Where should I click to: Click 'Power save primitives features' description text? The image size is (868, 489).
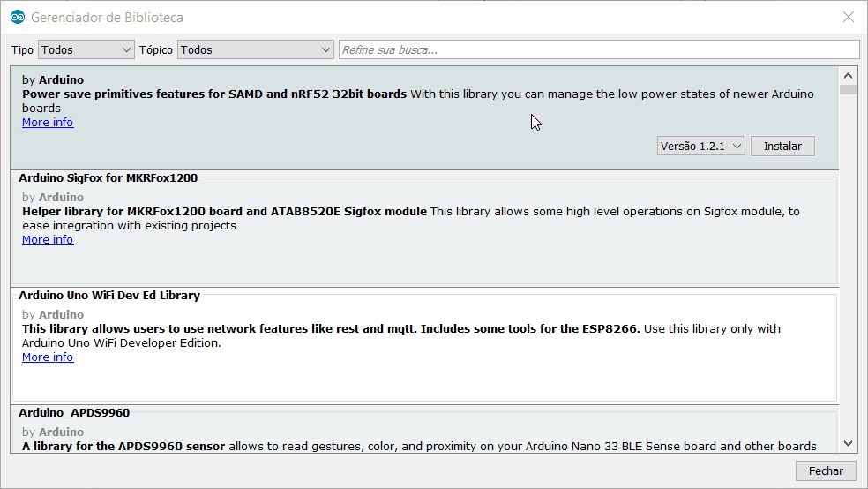[214, 94]
